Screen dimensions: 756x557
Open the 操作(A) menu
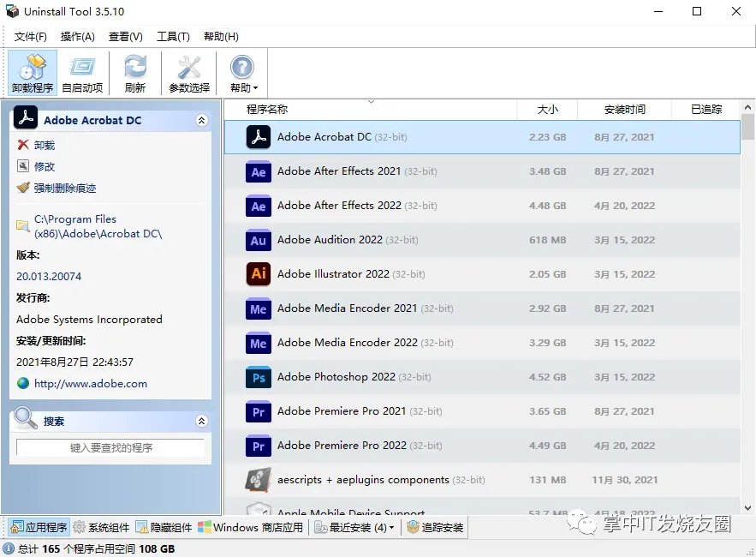(x=78, y=37)
